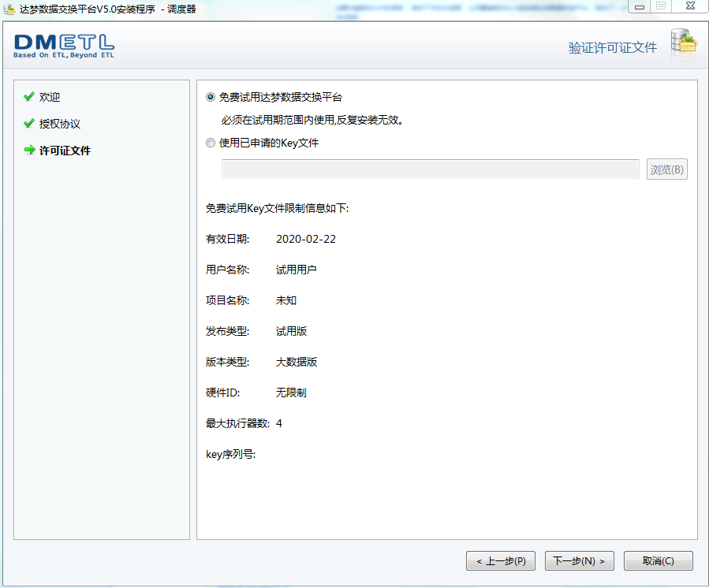Close the installer window
The image size is (709, 588).
click(690, 6)
